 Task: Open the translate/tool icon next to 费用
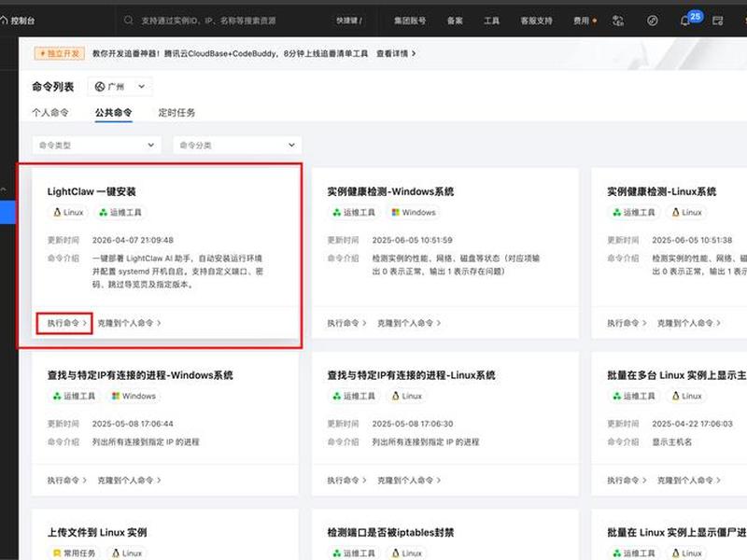click(x=618, y=21)
